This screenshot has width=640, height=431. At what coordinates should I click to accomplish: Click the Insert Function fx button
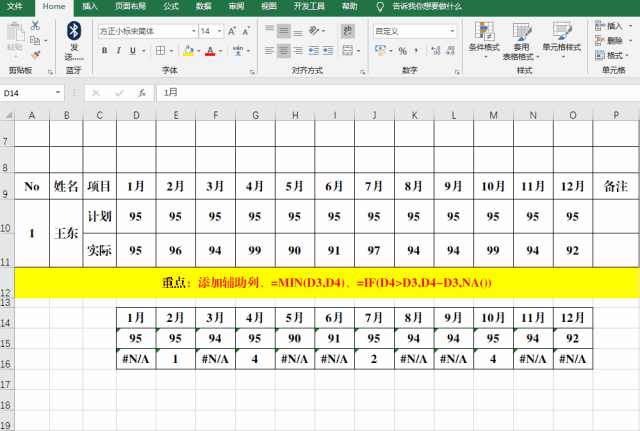click(142, 93)
